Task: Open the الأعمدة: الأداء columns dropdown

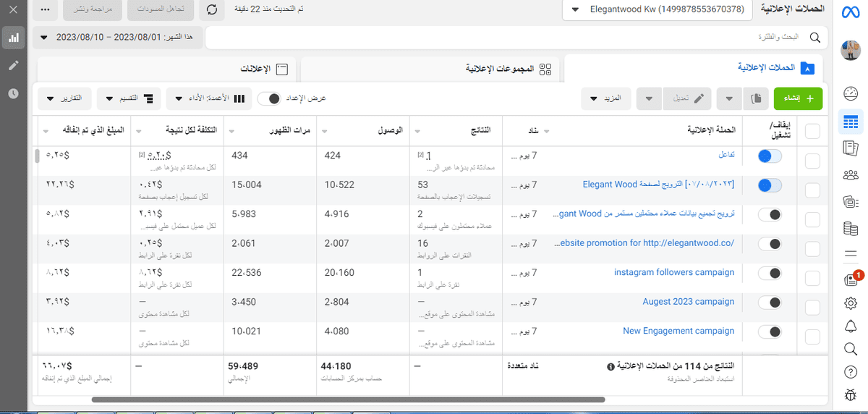Action: pos(208,98)
